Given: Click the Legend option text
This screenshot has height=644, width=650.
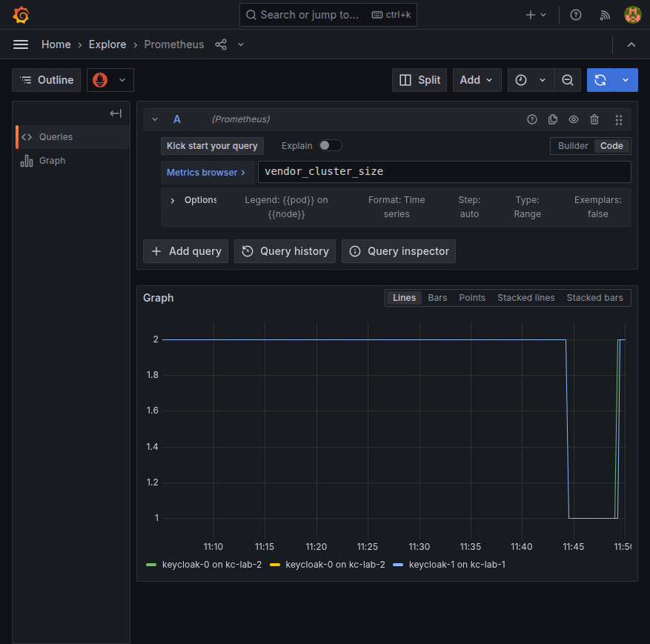Looking at the screenshot, I should tap(286, 207).
